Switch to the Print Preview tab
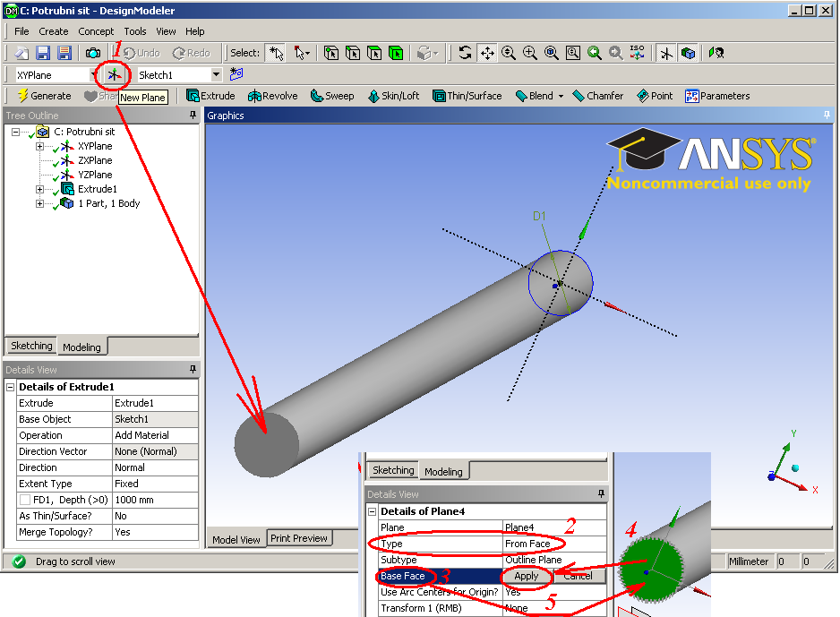840x617 pixels. (x=299, y=538)
